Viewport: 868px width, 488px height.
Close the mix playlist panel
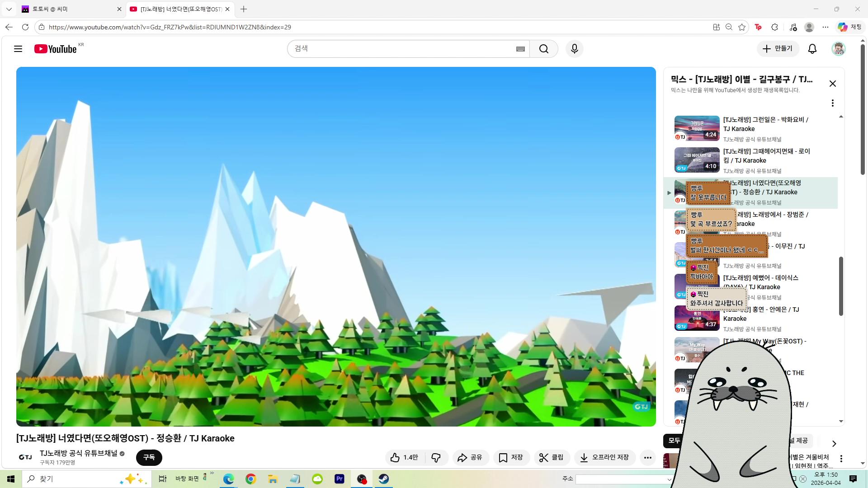[833, 84]
